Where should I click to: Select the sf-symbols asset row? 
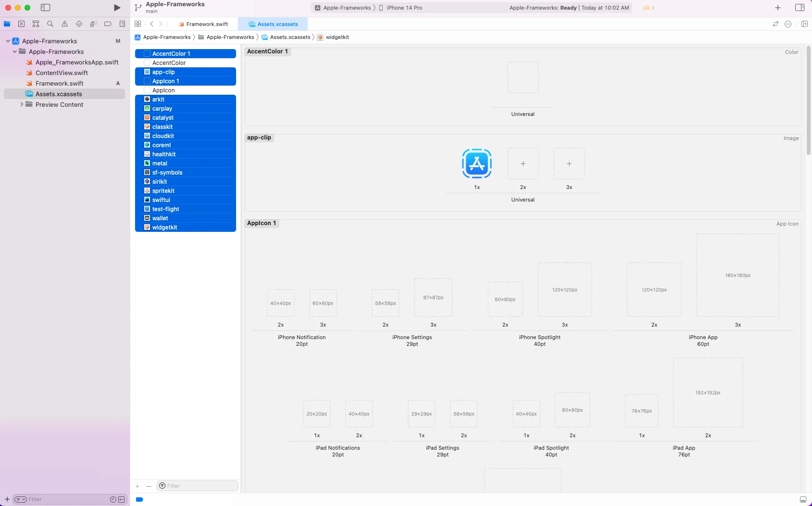186,173
